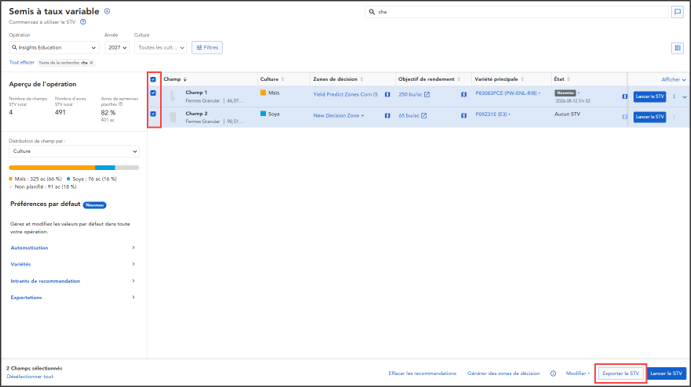Screen dimensions: 691x387
Task: Open the map view icon below the chat icon
Action: (677, 48)
